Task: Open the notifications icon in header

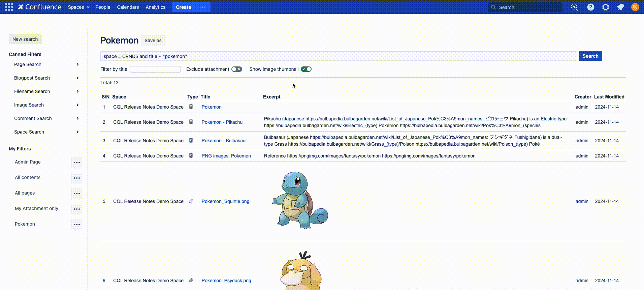Action: 620,7
